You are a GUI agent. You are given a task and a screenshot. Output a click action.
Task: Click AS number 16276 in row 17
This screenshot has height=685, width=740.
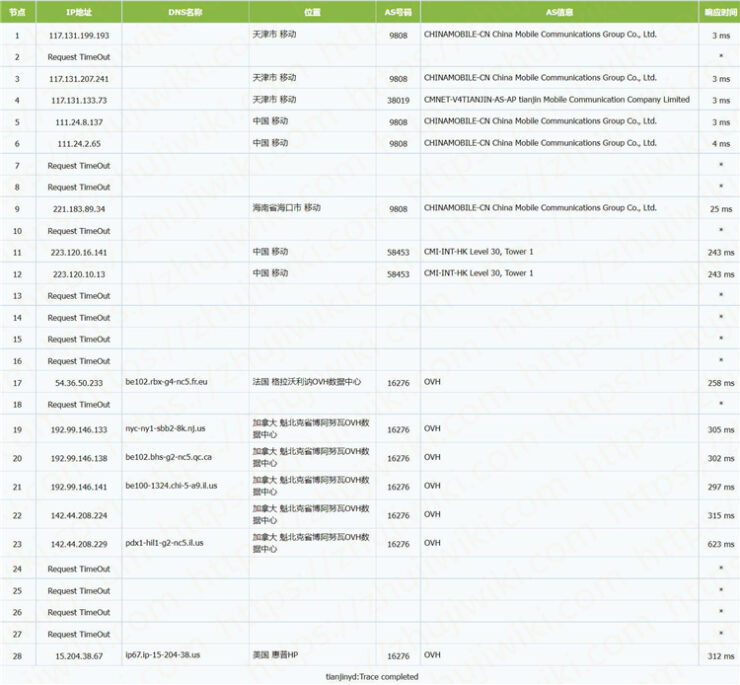[398, 383]
